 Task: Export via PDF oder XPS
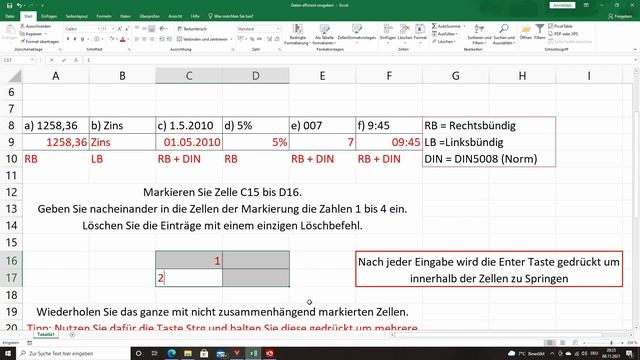tap(563, 34)
